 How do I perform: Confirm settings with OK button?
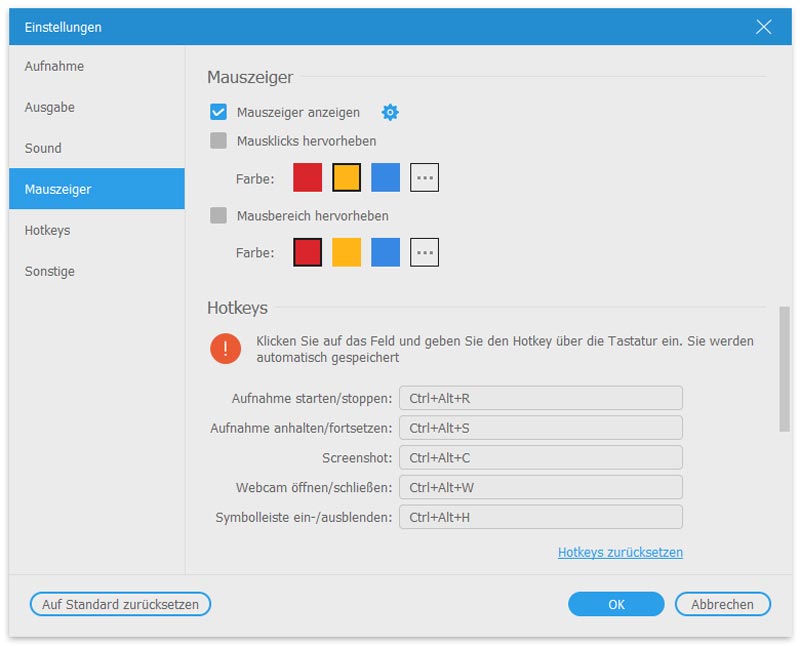pyautogui.click(x=616, y=604)
